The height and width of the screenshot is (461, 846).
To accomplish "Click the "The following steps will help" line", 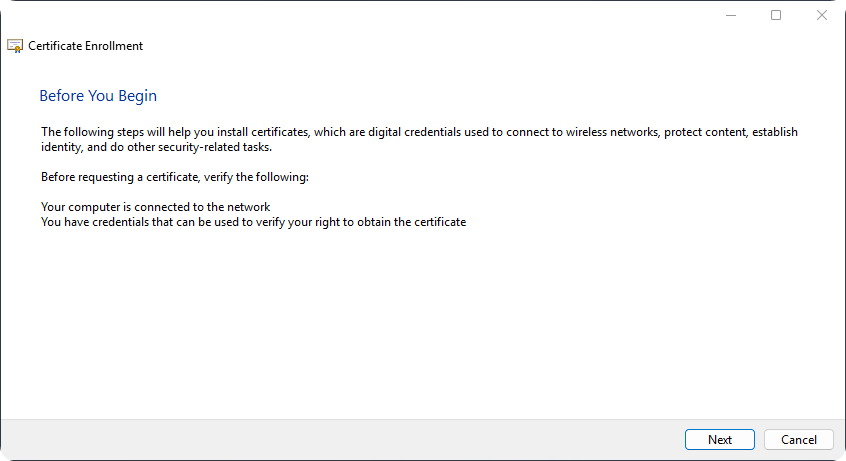I will coord(300,132).
